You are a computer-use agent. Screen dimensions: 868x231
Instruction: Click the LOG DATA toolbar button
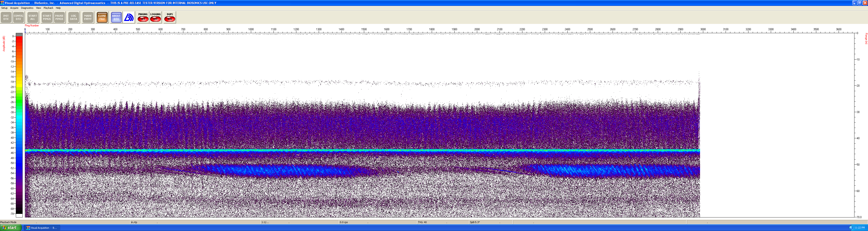[73, 18]
